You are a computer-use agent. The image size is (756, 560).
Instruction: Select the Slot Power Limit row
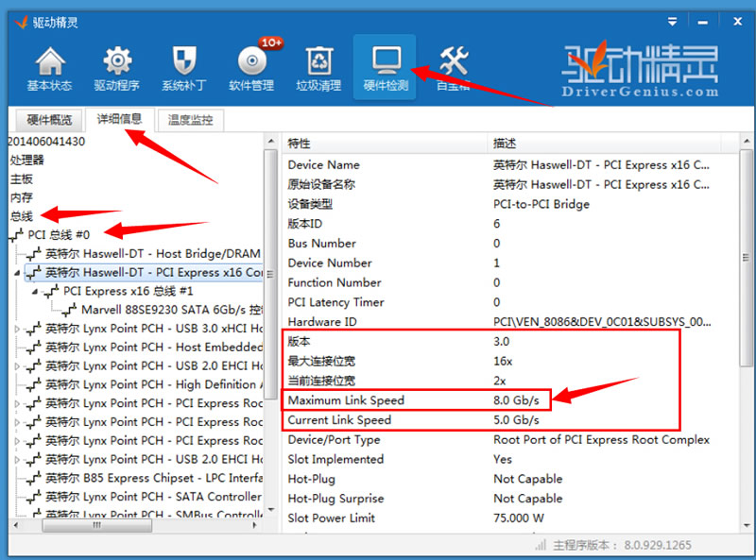tap(510, 518)
